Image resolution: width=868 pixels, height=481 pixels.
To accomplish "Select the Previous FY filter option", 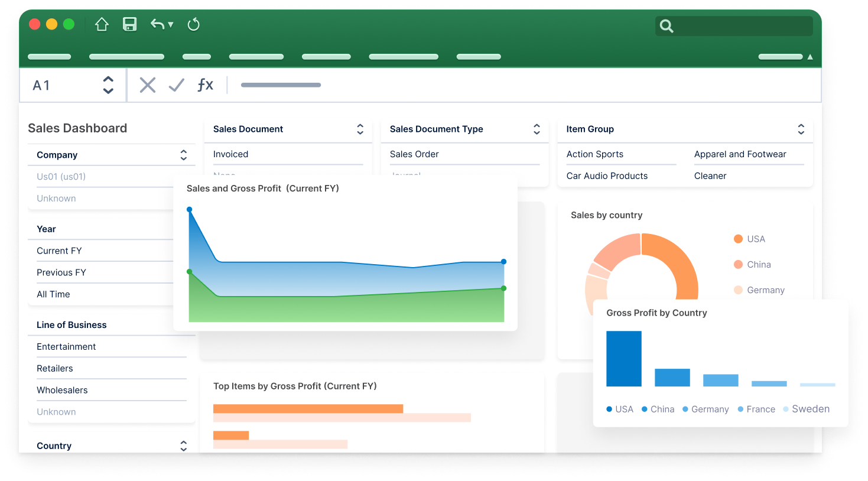I will tap(61, 272).
